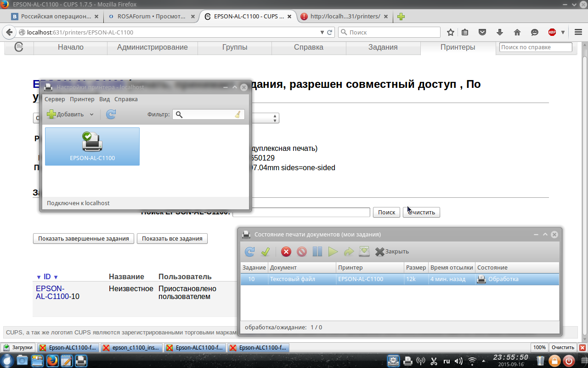Image resolution: width=588 pixels, height=368 pixels.
Task: Switch to the Российская операцион... tab
Action: [56, 17]
